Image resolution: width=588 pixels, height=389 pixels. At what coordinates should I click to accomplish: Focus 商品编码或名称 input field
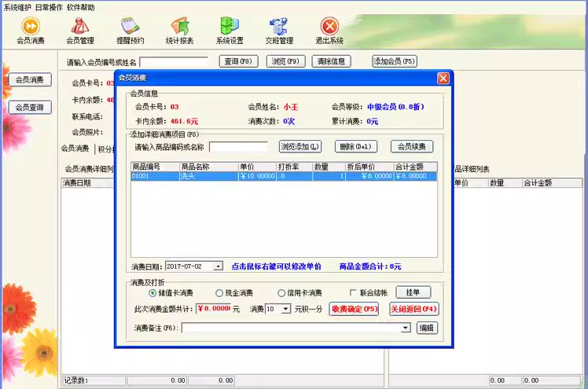238,147
